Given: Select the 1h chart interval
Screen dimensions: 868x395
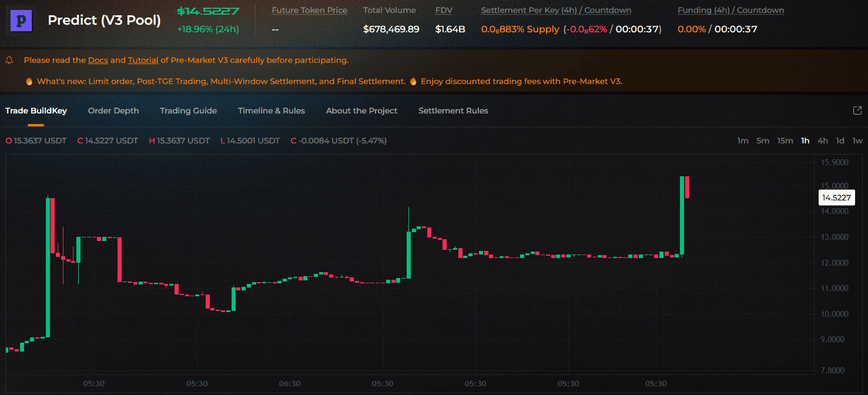Looking at the screenshot, I should 805,140.
